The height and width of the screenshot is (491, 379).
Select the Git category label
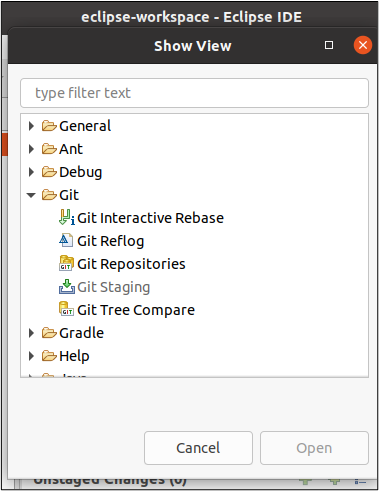tap(69, 195)
